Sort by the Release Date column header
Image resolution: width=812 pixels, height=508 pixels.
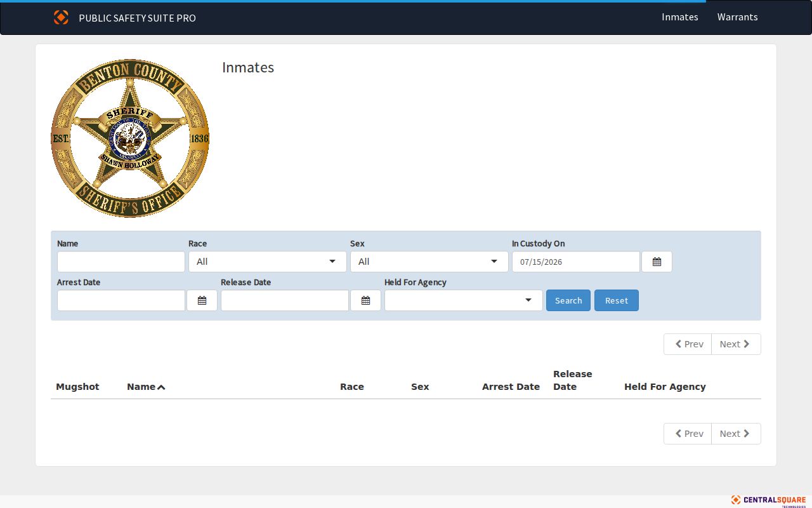pos(573,380)
